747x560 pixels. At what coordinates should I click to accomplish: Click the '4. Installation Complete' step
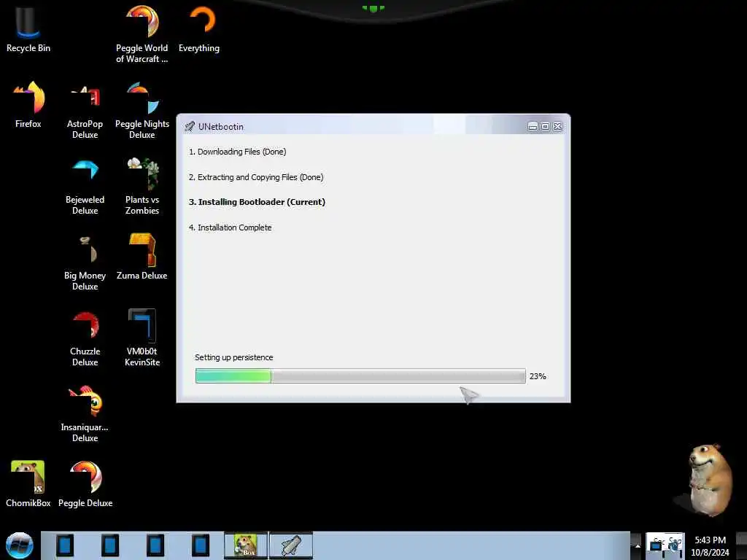coord(230,227)
